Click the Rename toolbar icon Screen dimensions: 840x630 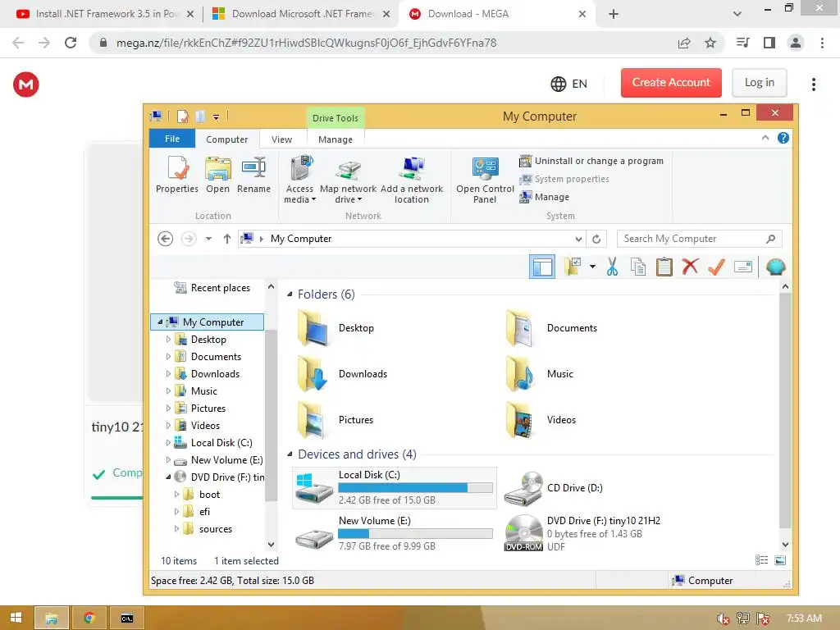743,267
